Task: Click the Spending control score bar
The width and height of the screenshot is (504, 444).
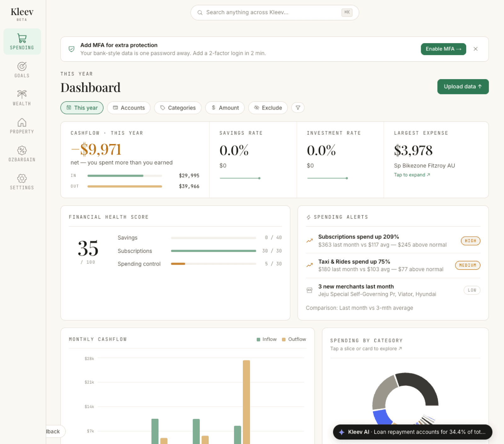Action: [x=214, y=264]
